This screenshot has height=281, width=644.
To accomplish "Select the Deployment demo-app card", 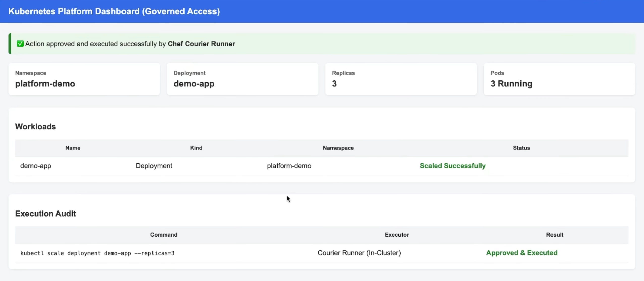I will (x=242, y=79).
